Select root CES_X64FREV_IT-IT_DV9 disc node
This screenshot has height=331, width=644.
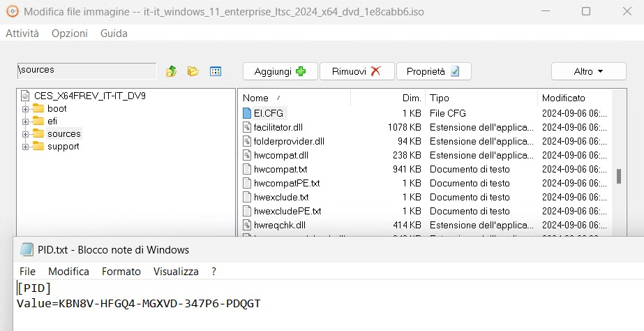click(x=89, y=96)
